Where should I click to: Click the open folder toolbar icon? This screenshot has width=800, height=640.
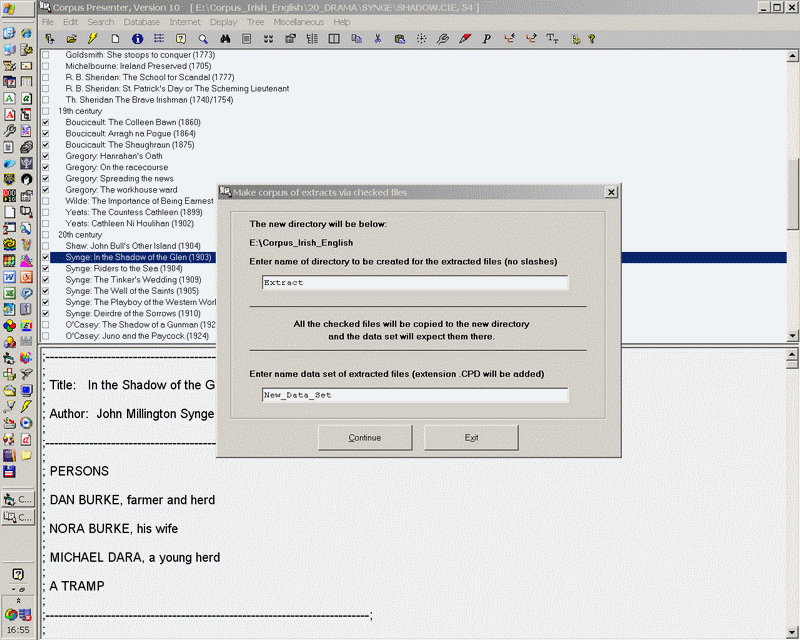click(71, 39)
